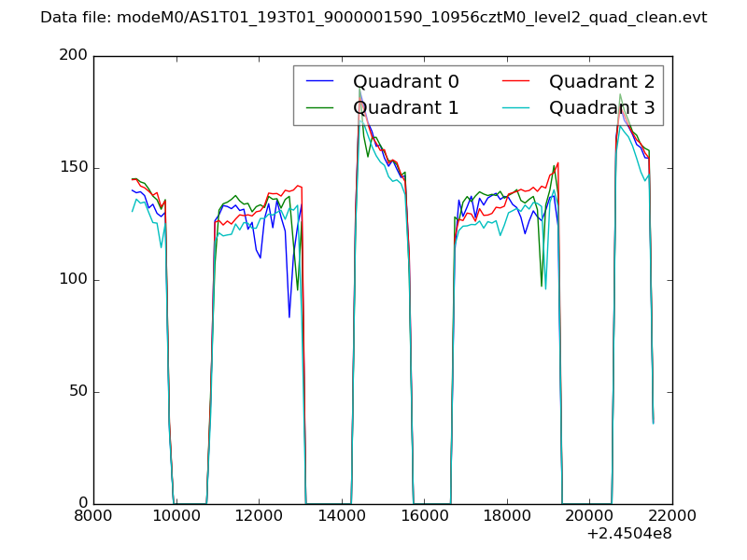
Task: Click the +2.4504e8 axis offset label
Action: tap(631, 535)
